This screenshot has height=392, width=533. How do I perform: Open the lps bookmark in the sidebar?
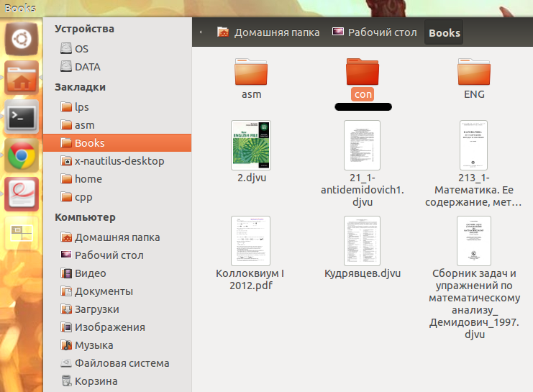pos(81,106)
